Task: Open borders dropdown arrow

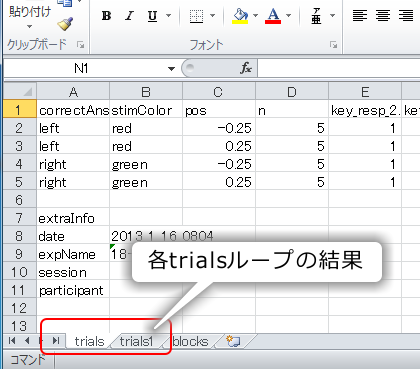Action: pos(212,16)
